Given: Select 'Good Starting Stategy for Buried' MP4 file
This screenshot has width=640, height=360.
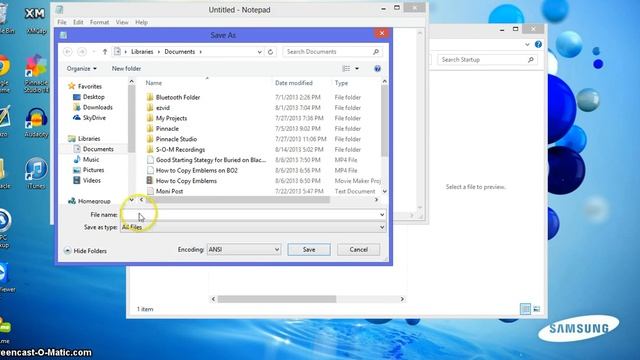Looking at the screenshot, I should (206, 160).
